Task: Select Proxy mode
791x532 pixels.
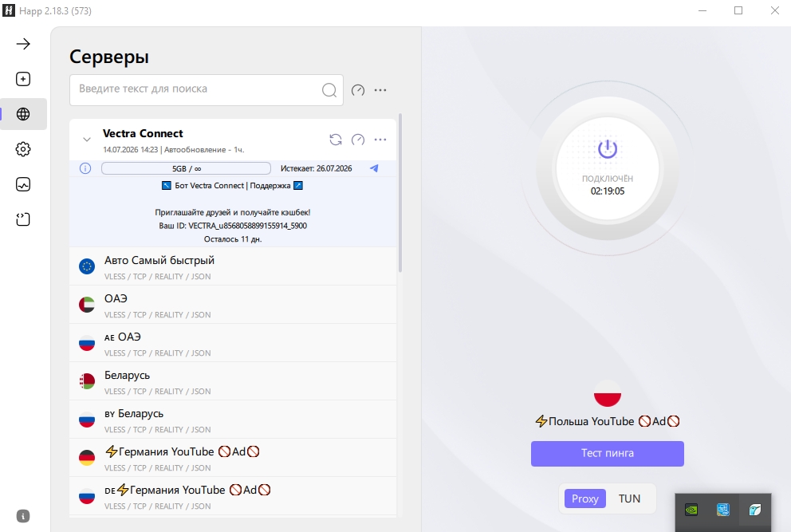Action: (584, 499)
